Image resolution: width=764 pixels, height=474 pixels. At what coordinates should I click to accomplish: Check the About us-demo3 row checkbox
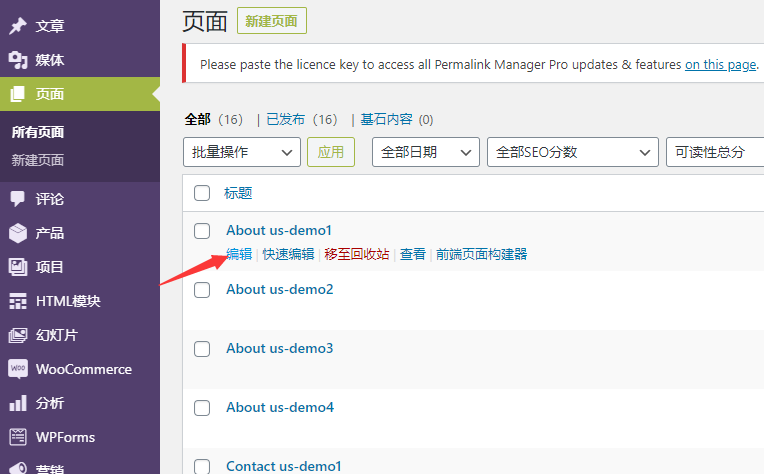(x=202, y=349)
